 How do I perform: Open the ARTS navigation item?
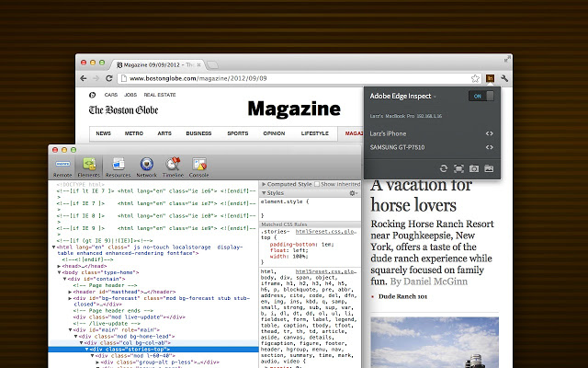click(164, 133)
